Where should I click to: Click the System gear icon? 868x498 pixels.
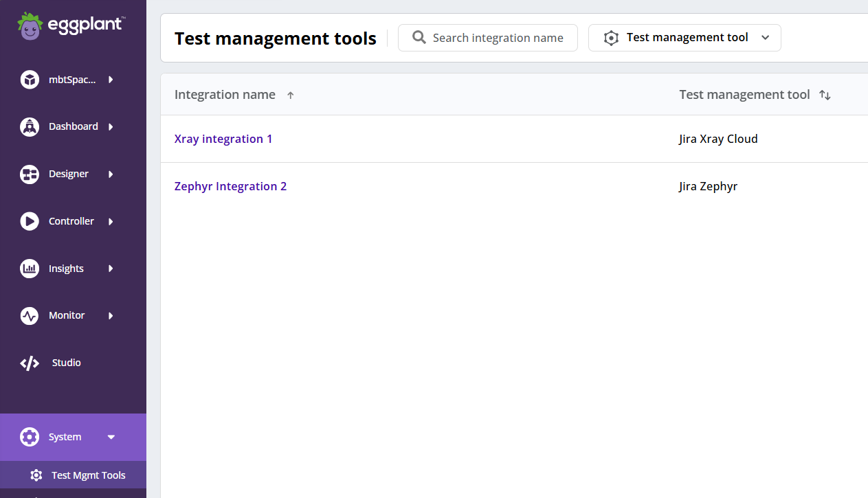30,437
